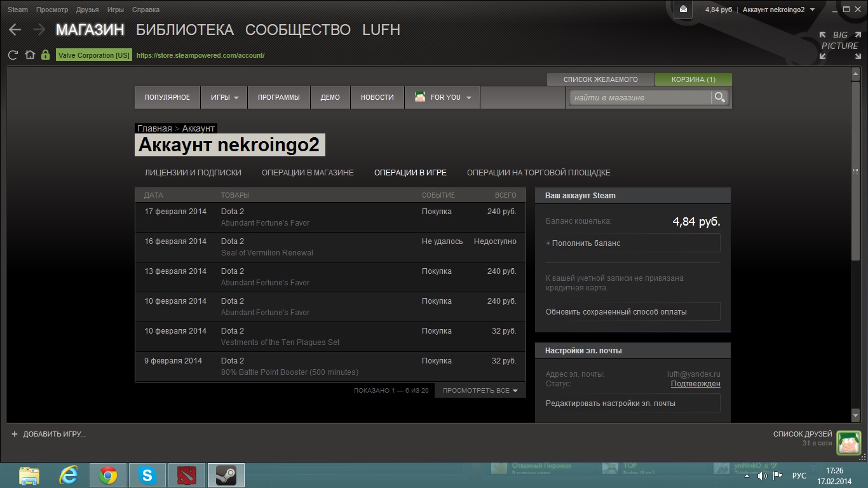Switch to СООБЩЕСТВО section
This screenshot has height=488, width=868.
pyautogui.click(x=298, y=30)
